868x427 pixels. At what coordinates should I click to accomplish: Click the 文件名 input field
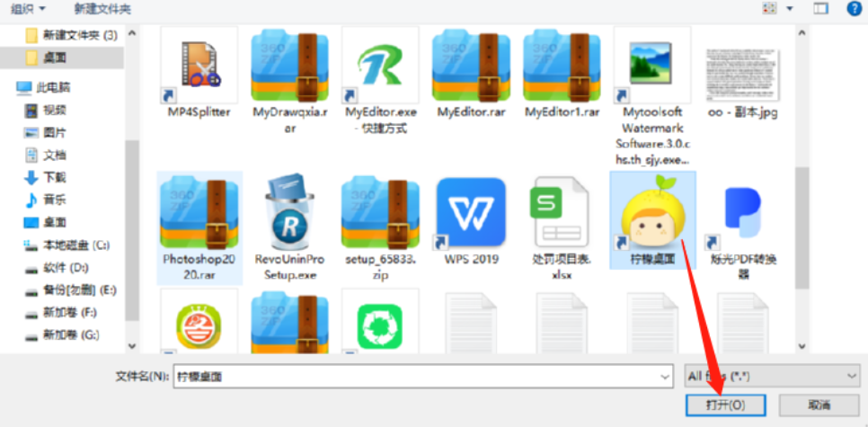[423, 377]
